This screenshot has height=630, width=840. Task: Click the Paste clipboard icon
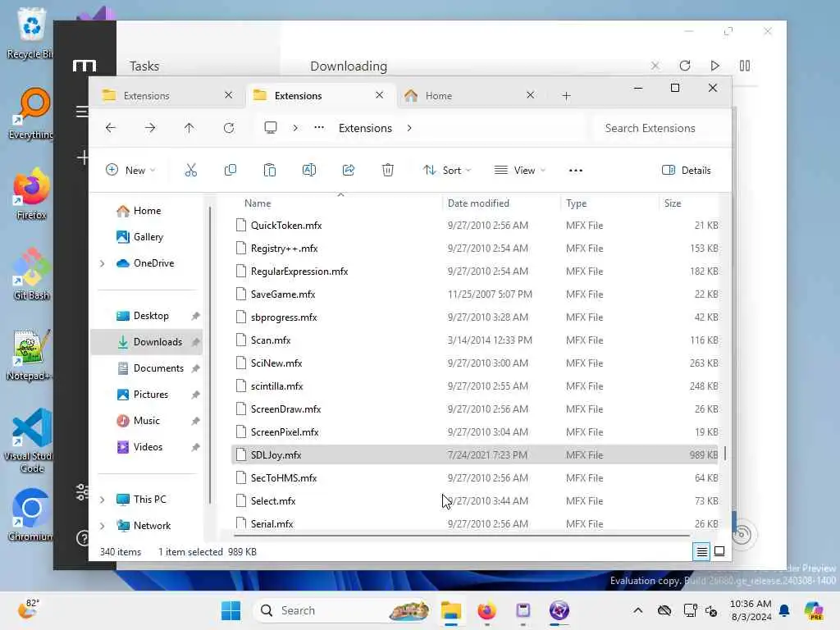point(269,171)
